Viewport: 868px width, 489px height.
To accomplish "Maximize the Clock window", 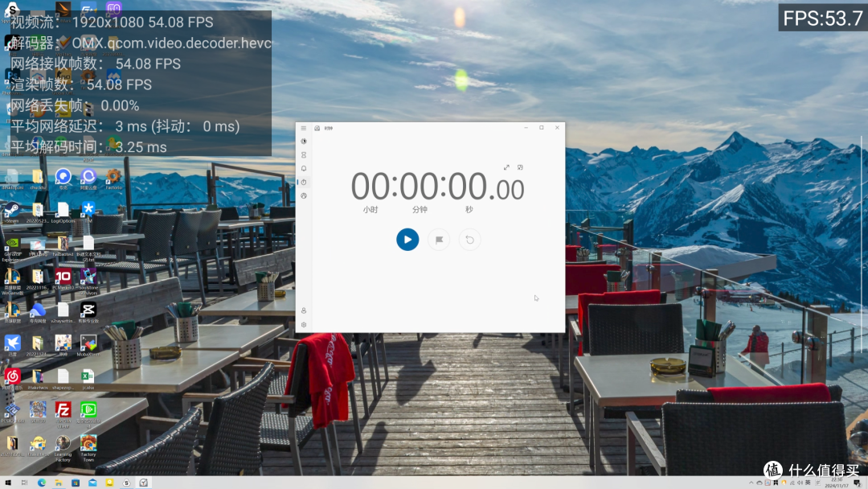I will pos(542,127).
